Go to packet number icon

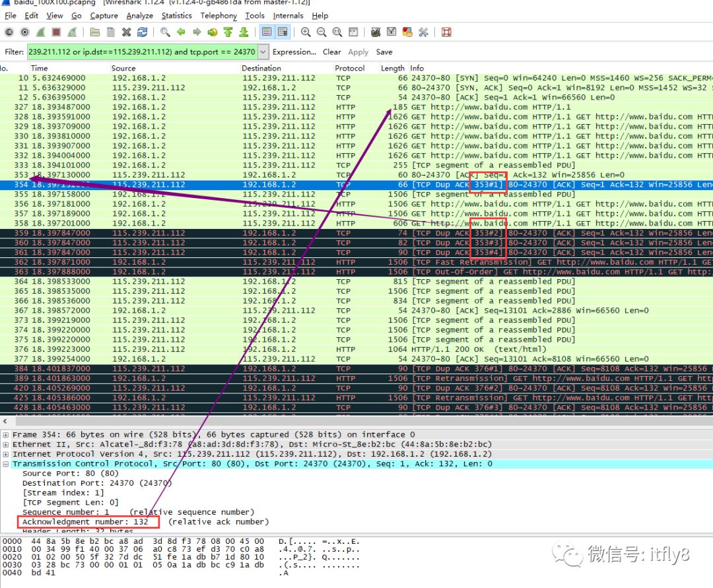pyautogui.click(x=213, y=32)
